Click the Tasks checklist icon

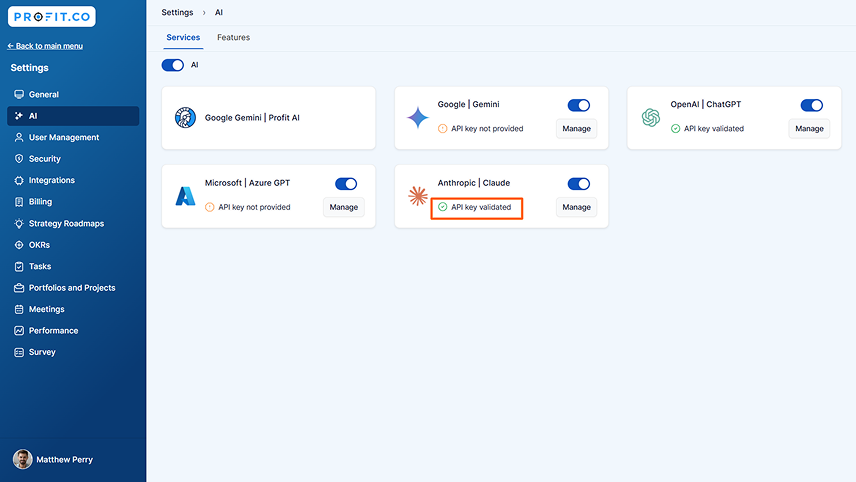(19, 266)
